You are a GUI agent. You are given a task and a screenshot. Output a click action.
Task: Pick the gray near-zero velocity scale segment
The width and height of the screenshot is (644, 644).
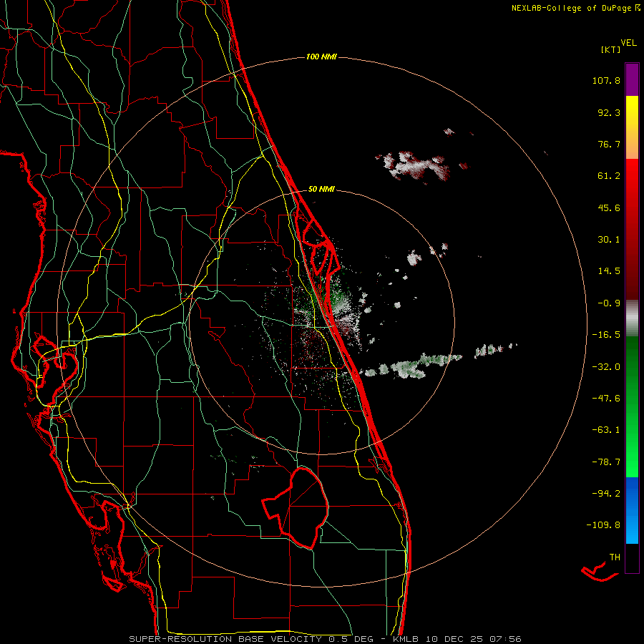[632, 318]
